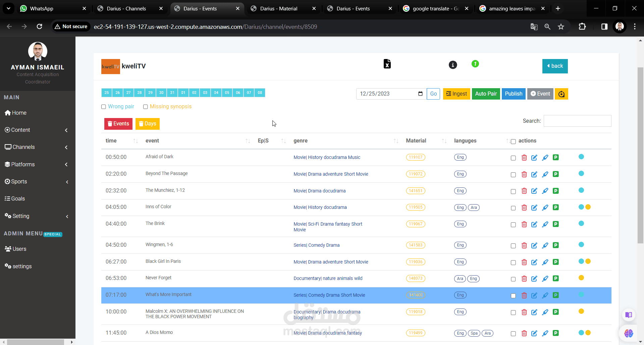Expand the Platforms sidebar menu
Viewport: 644px width, 345px height.
(38, 164)
